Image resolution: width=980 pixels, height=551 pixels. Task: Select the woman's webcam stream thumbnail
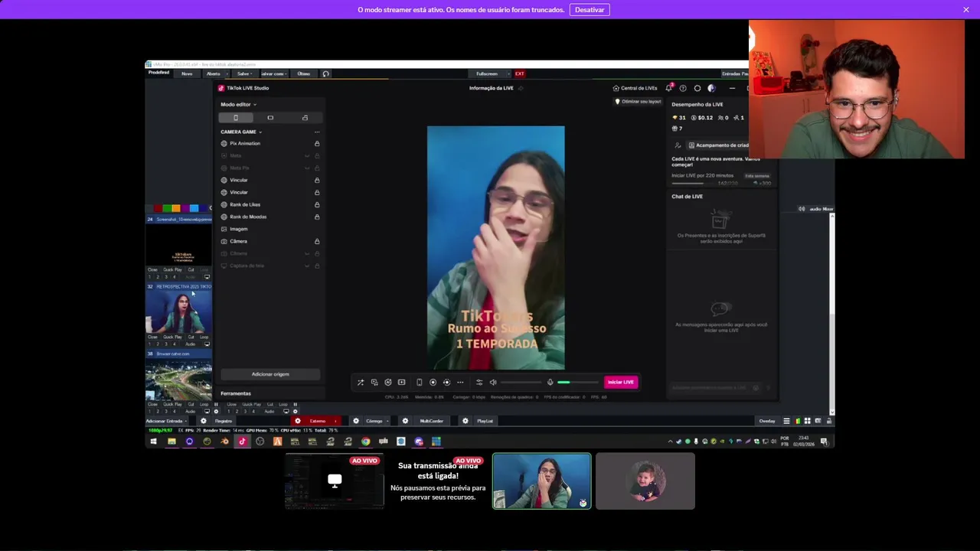click(x=542, y=481)
